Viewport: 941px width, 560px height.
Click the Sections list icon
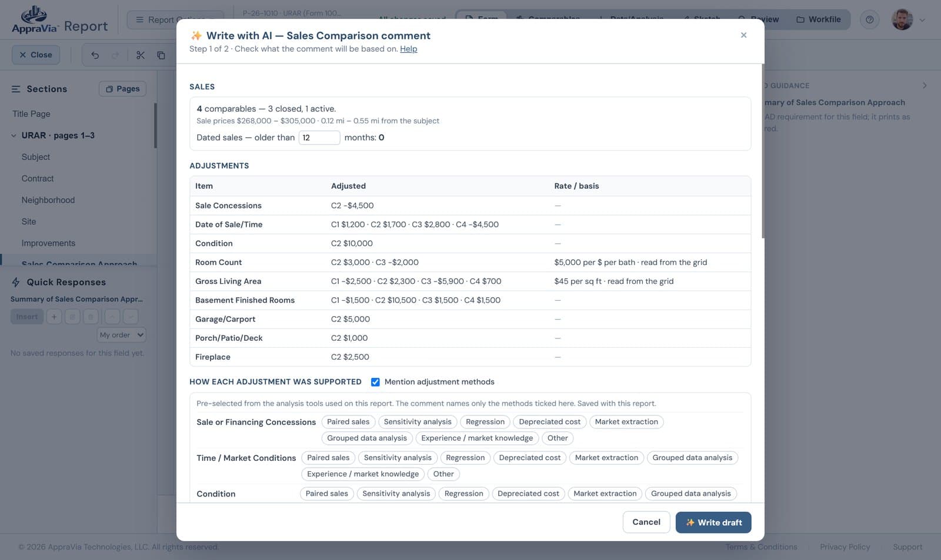(16, 89)
